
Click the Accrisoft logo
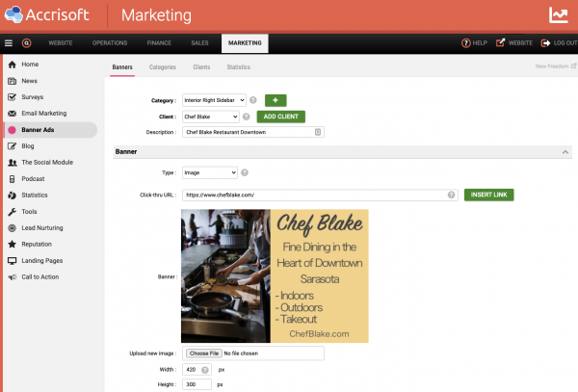(x=46, y=14)
